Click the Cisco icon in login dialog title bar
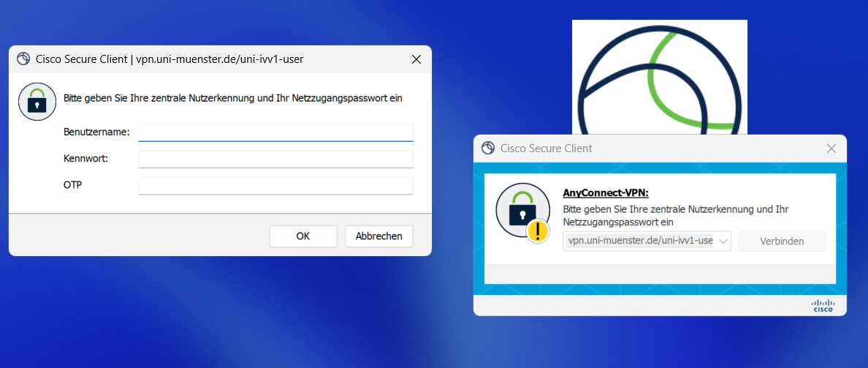This screenshot has width=868, height=368. pyautogui.click(x=23, y=59)
